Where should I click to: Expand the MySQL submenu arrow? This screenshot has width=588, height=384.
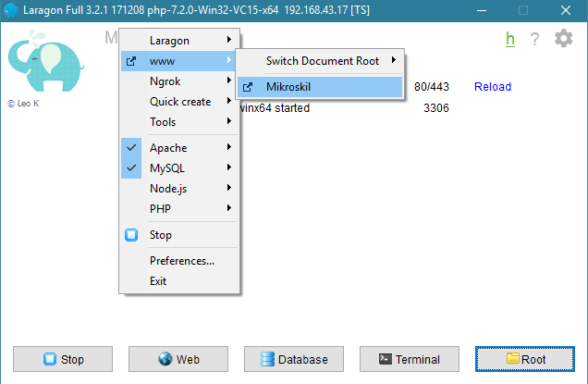tap(228, 167)
